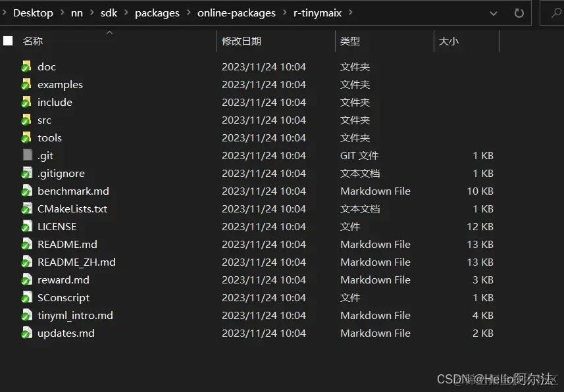Open the address bar history dropdown
The width and height of the screenshot is (564, 392).
494,14
